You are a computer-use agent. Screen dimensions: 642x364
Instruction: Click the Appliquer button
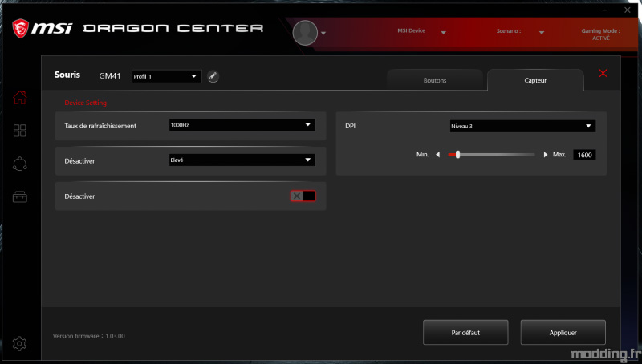pos(563,333)
